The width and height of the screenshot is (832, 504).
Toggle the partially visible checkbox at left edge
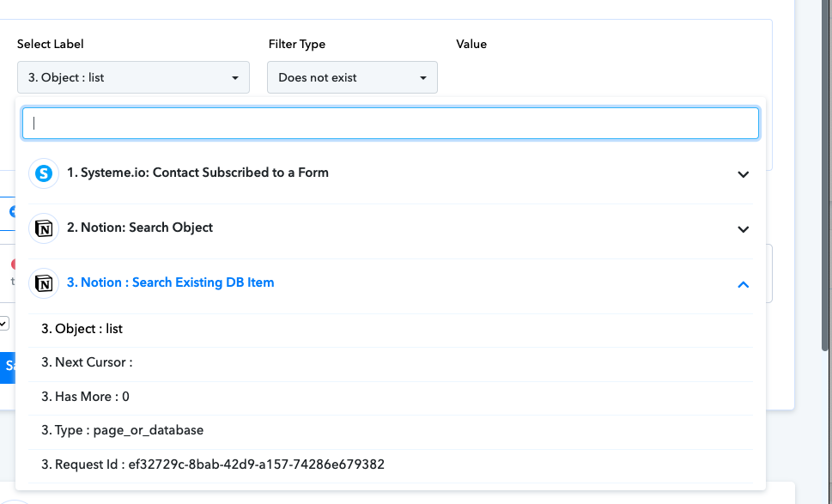(4, 323)
